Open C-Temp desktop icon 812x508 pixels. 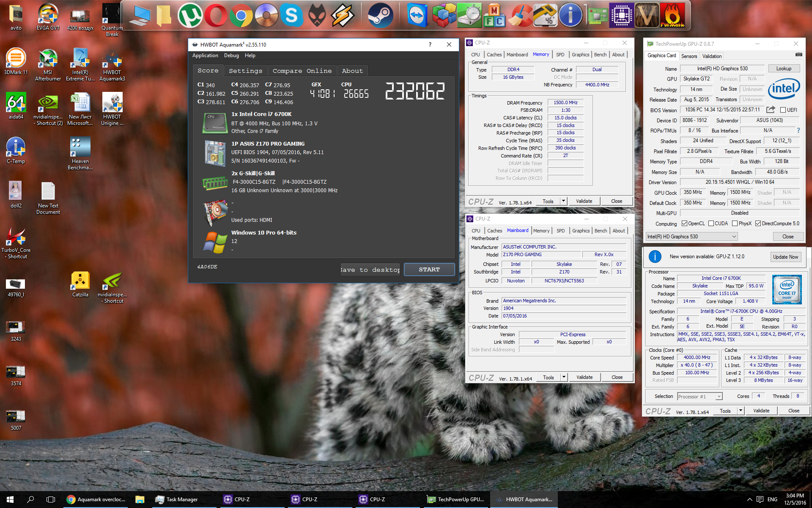point(16,150)
